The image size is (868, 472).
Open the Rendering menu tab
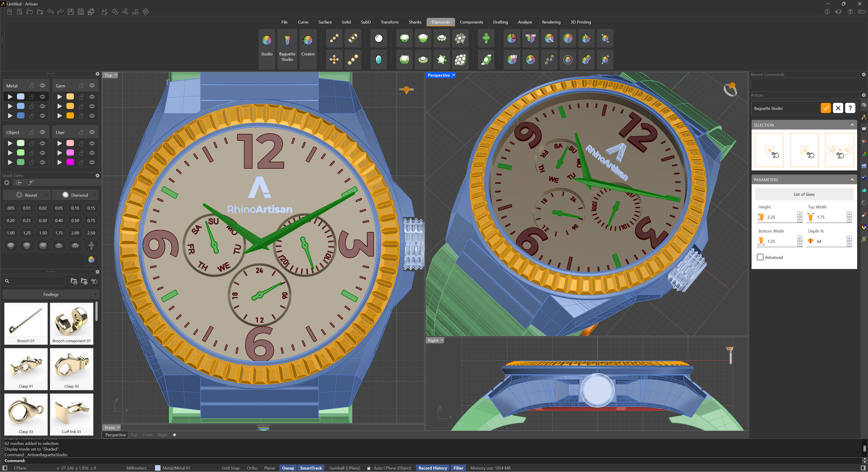coord(551,22)
